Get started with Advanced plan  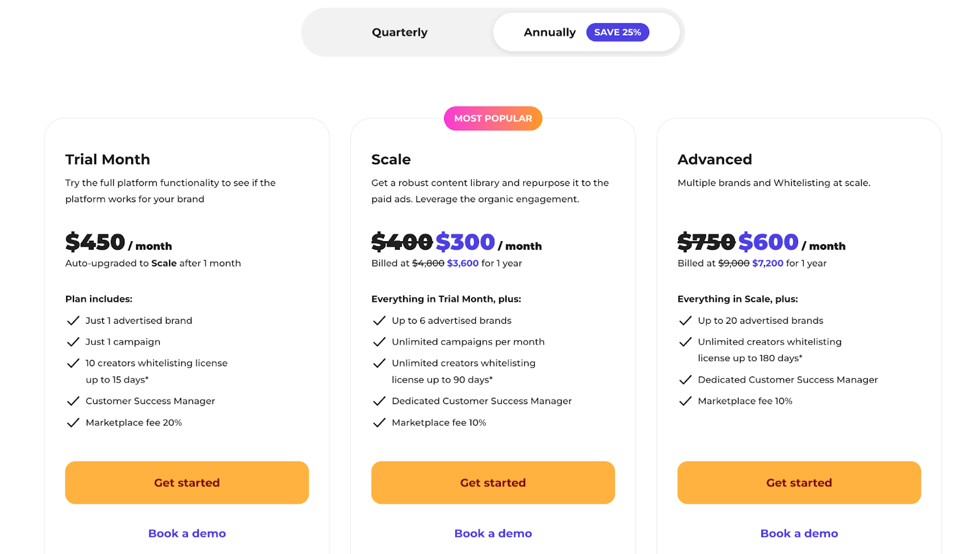pyautogui.click(x=799, y=482)
